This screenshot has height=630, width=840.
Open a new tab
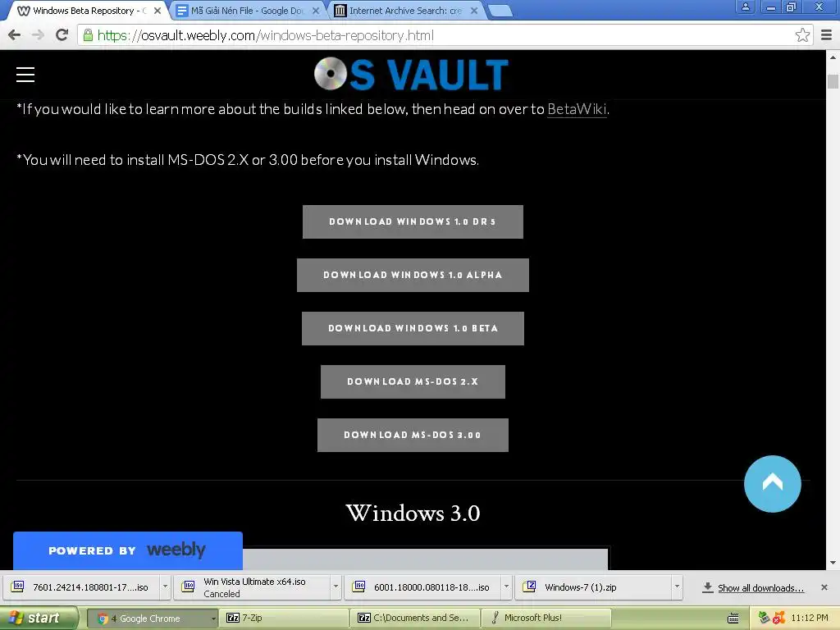pyautogui.click(x=500, y=11)
